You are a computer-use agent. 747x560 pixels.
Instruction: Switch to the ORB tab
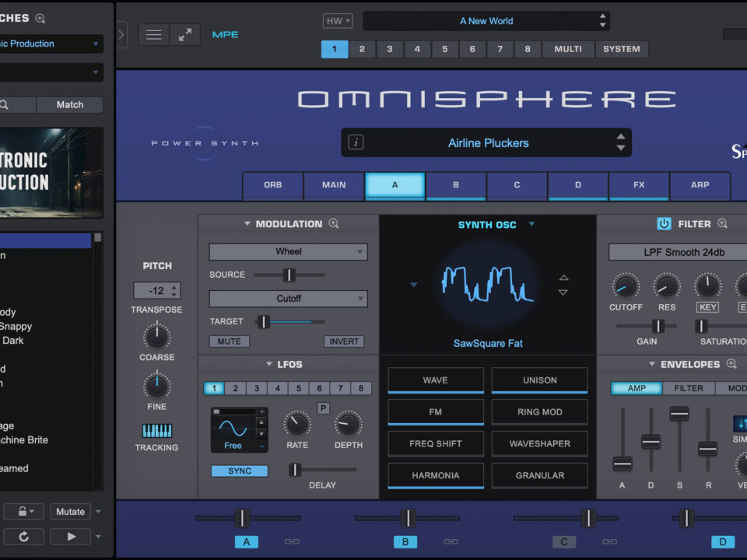(x=272, y=185)
